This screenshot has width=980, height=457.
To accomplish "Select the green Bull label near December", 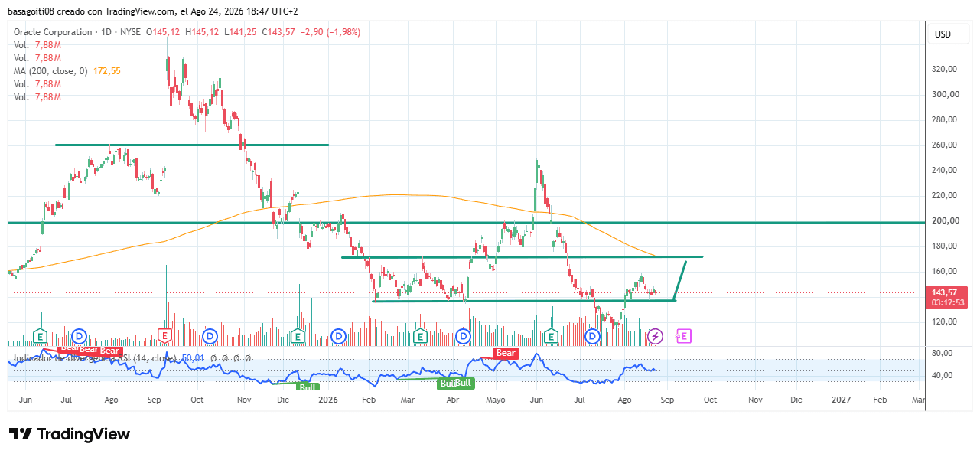I will click(308, 387).
